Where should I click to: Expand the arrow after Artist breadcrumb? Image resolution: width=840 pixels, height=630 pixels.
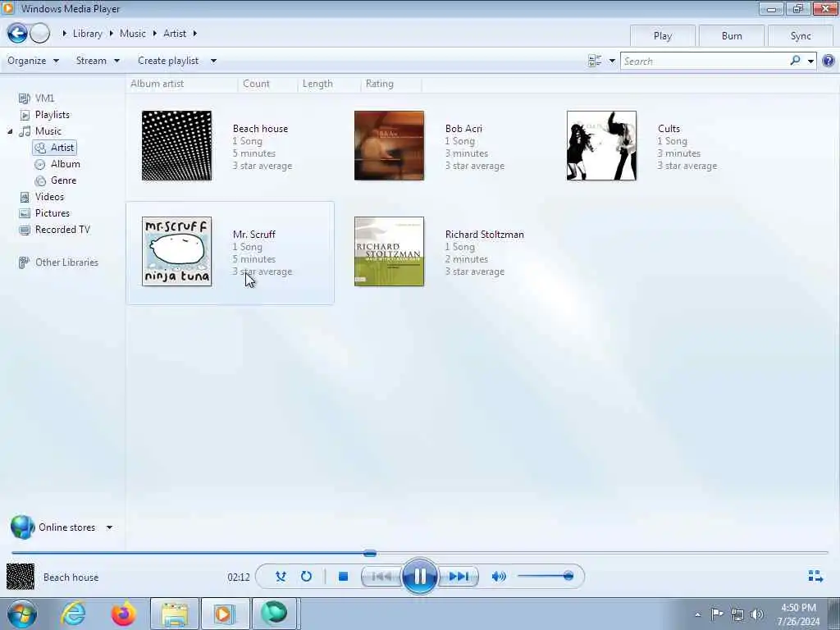(195, 33)
